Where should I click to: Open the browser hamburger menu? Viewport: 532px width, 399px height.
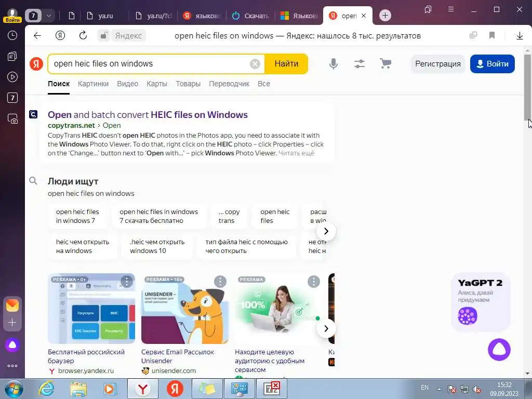(x=451, y=9)
